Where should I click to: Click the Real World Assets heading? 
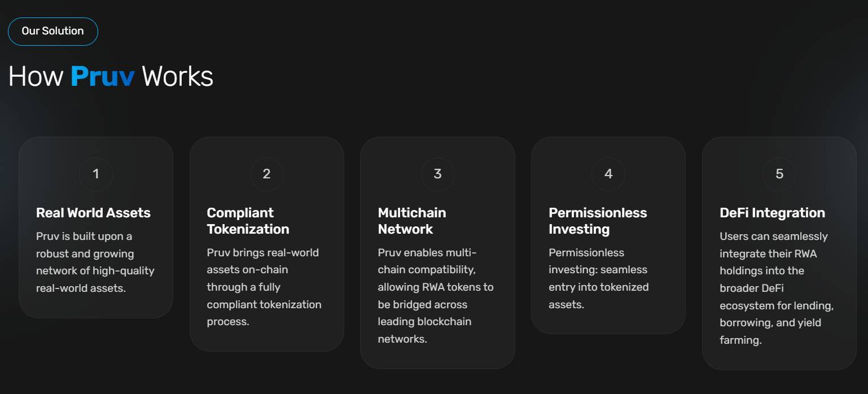pos(93,213)
